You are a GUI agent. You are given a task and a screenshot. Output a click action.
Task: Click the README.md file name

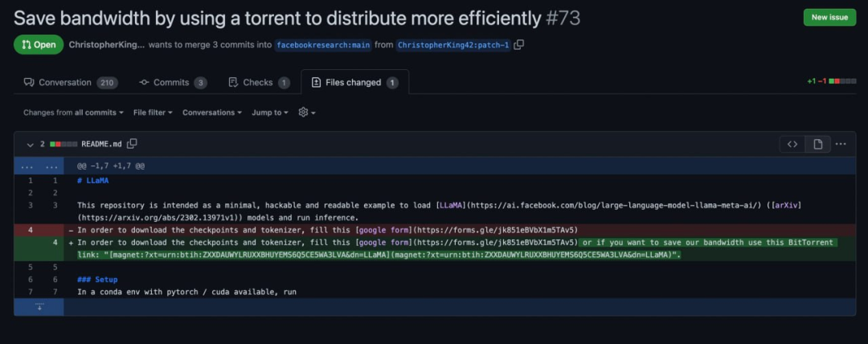(101, 144)
